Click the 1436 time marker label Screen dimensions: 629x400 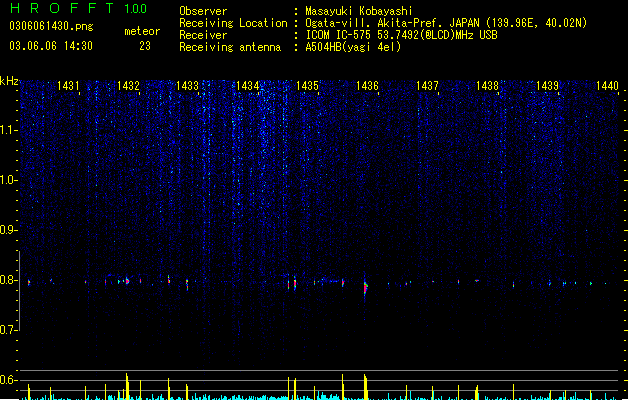point(367,86)
